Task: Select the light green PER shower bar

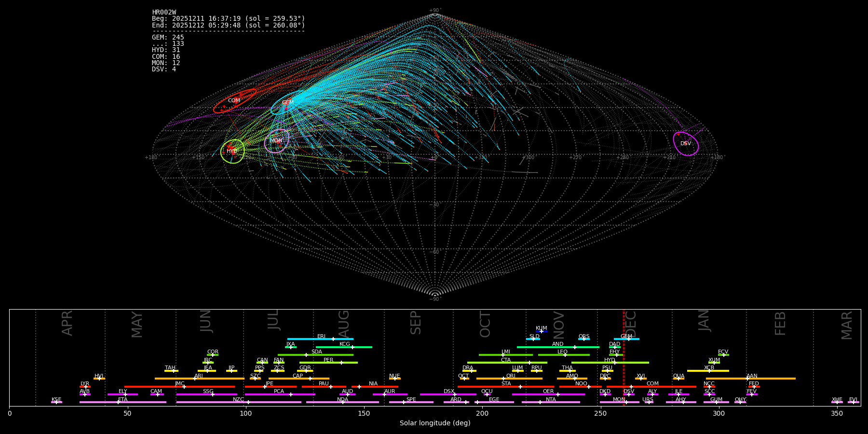Action: 328,363
